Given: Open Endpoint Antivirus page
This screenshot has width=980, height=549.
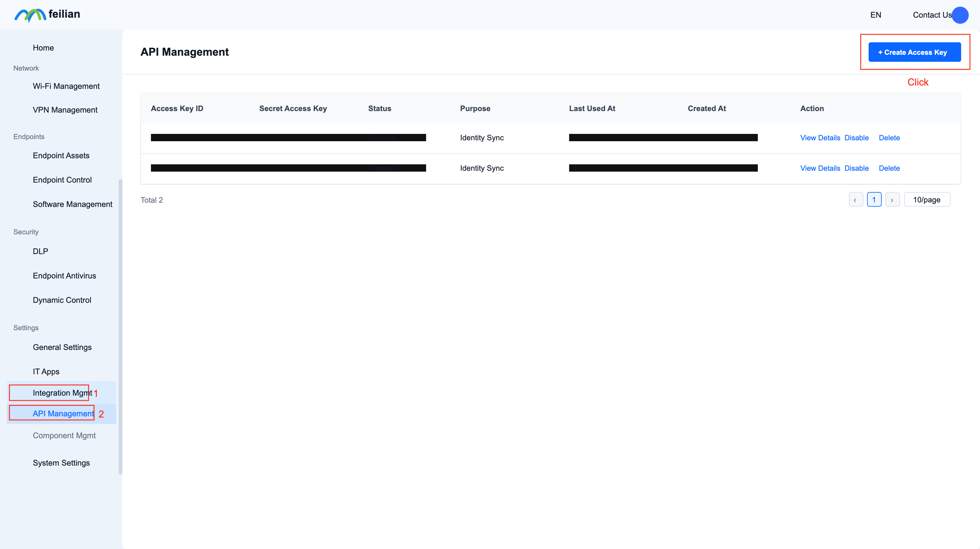Looking at the screenshot, I should [x=64, y=275].
